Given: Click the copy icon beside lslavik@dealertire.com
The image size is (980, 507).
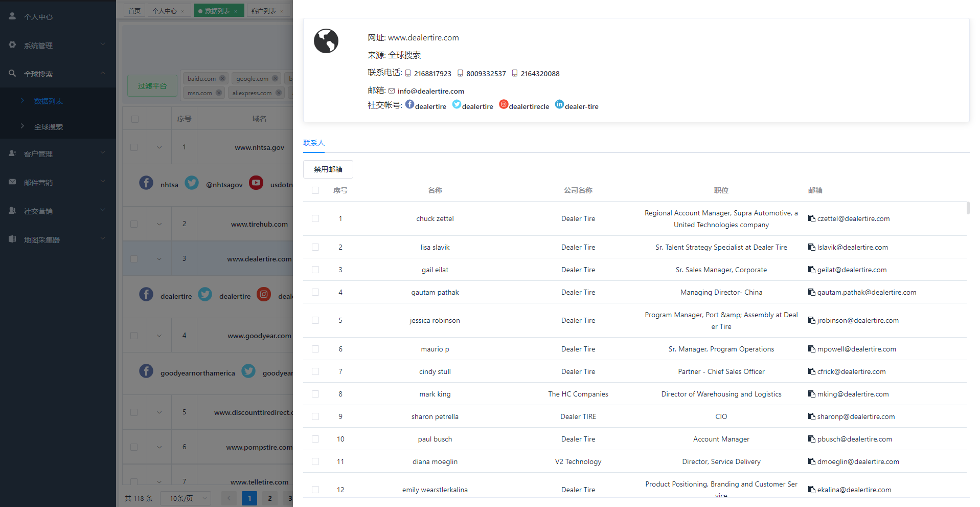Looking at the screenshot, I should [811, 247].
